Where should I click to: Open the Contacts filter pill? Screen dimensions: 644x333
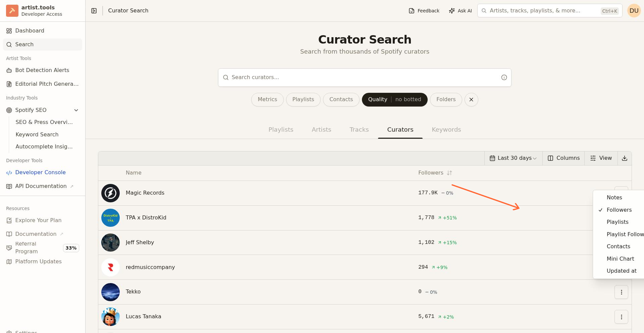(x=341, y=99)
